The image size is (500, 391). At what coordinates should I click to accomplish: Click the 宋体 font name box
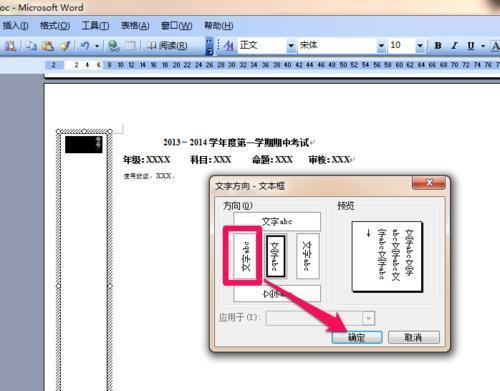pyautogui.click(x=337, y=45)
